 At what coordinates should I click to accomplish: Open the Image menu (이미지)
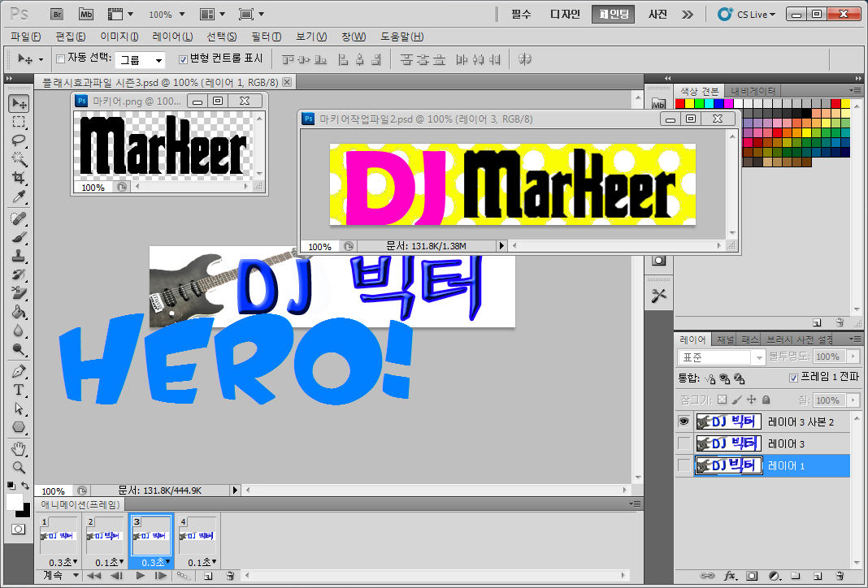tap(119, 37)
